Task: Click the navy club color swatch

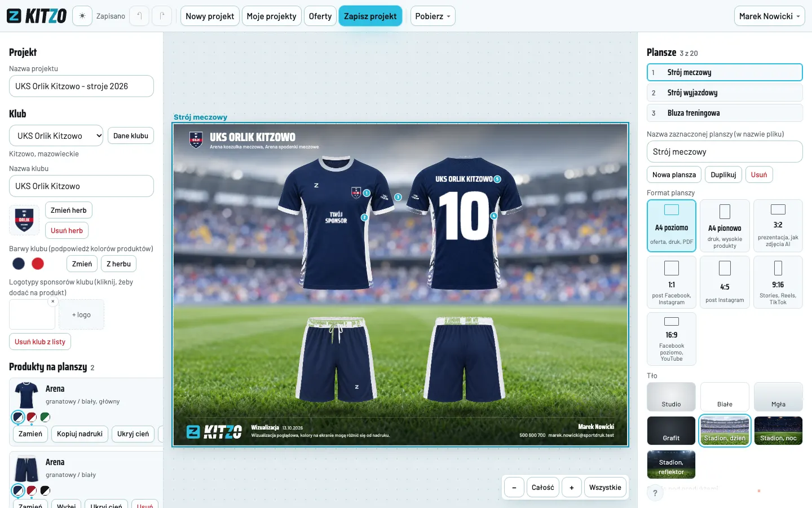Action: coord(19,264)
